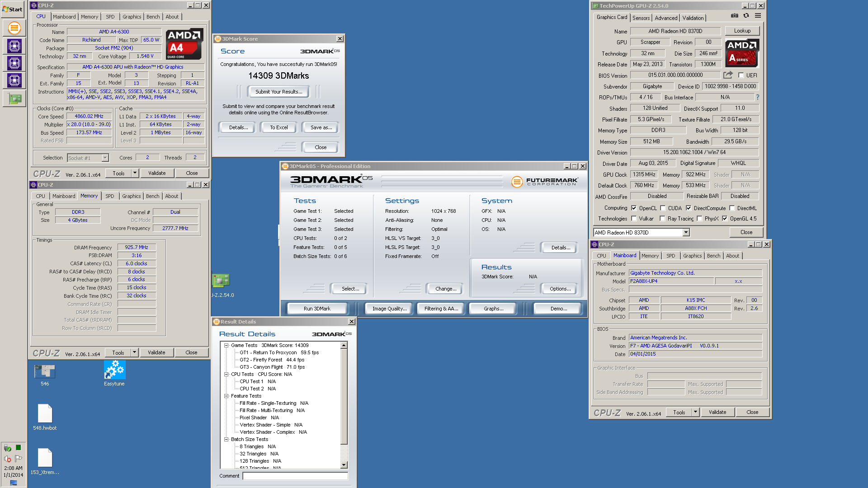Toggle the DirectML checkbox
Viewport: 868px width, 488px height.
(x=732, y=208)
